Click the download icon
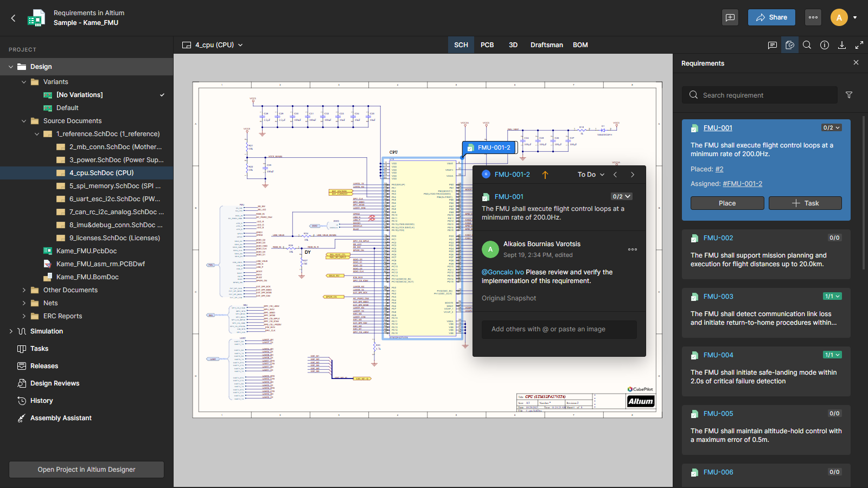The width and height of the screenshot is (868, 488). [x=842, y=45]
